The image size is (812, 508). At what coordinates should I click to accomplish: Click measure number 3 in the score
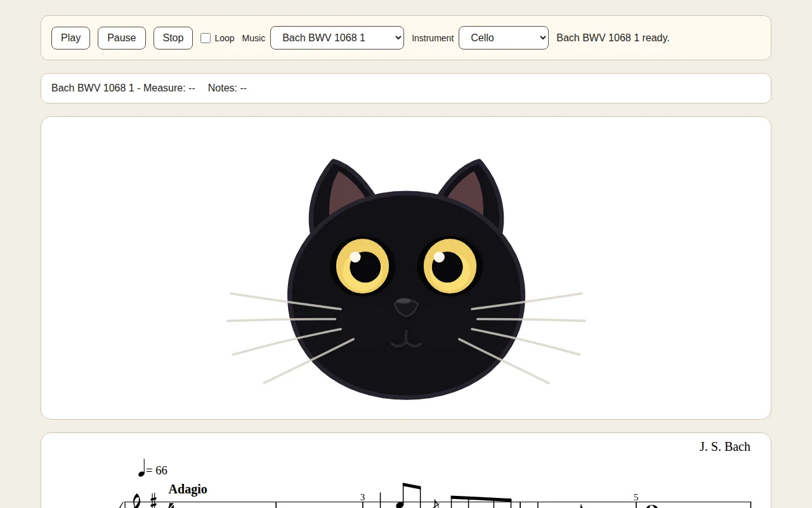pyautogui.click(x=363, y=498)
